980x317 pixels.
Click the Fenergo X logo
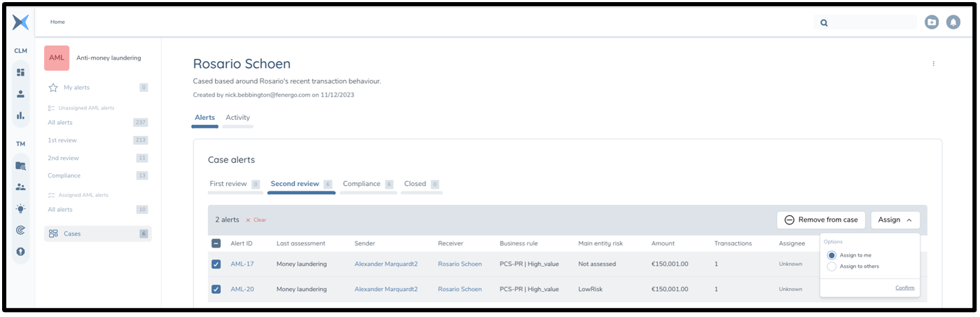pos(21,22)
